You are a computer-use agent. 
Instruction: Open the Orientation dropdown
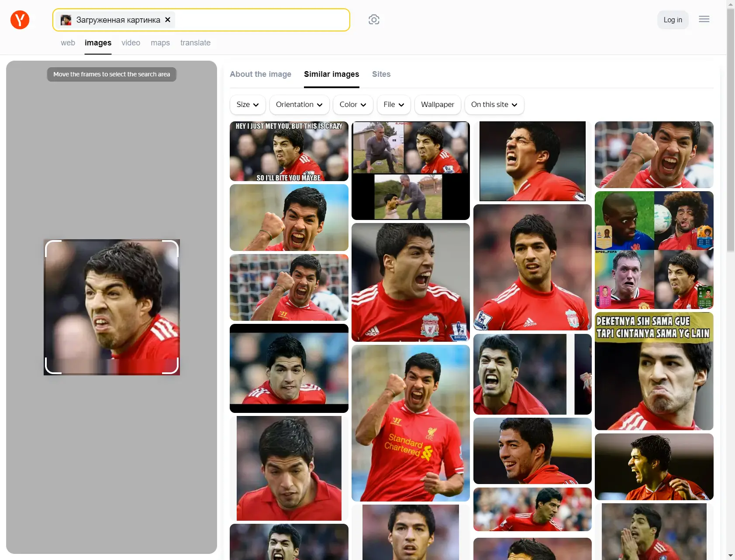pos(299,105)
